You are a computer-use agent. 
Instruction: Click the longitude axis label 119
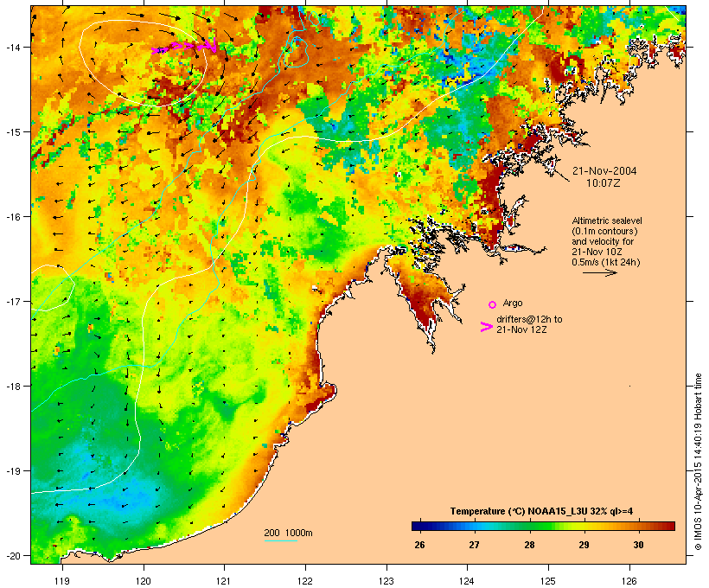point(62,581)
